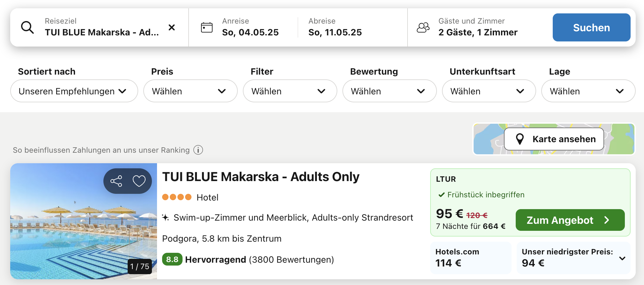This screenshot has height=285, width=644.
Task: Change the Abreise date field
Action: tap(335, 27)
